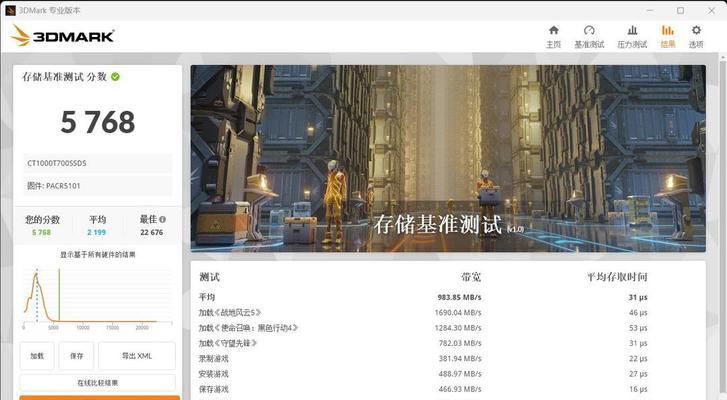Click the vertical scrollbar on right edge
The image size is (727, 400).
(x=723, y=227)
